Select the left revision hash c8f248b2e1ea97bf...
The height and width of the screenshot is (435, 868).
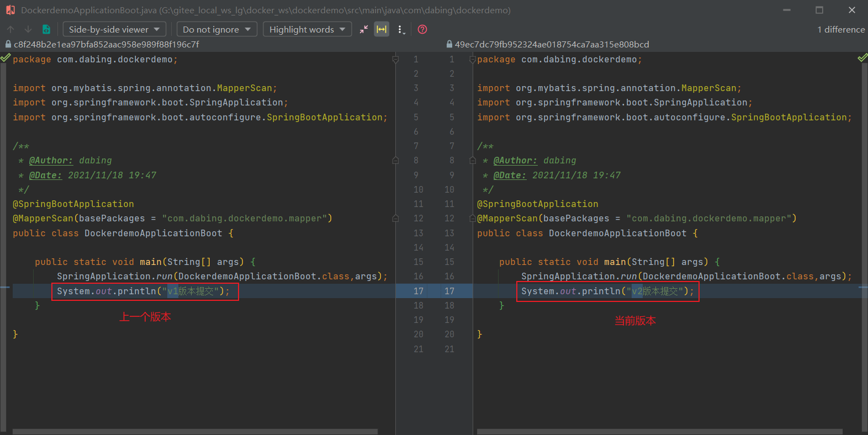[x=107, y=44]
